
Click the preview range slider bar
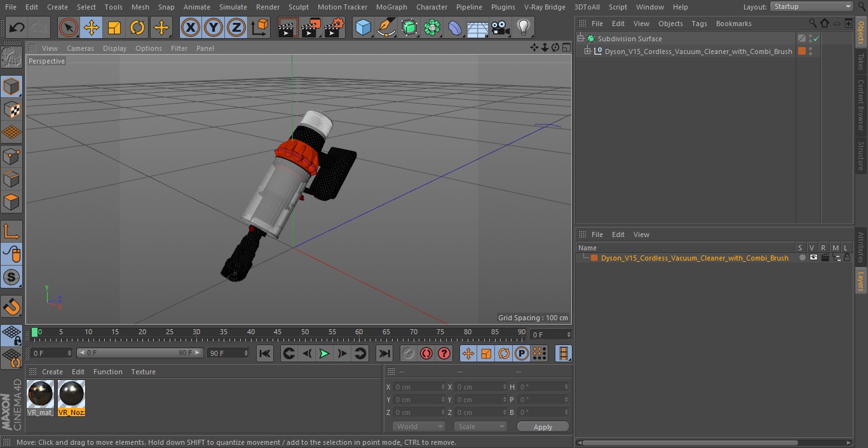click(140, 353)
